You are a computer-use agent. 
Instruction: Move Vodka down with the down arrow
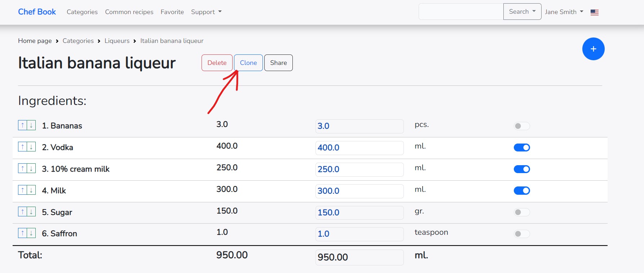[31, 147]
